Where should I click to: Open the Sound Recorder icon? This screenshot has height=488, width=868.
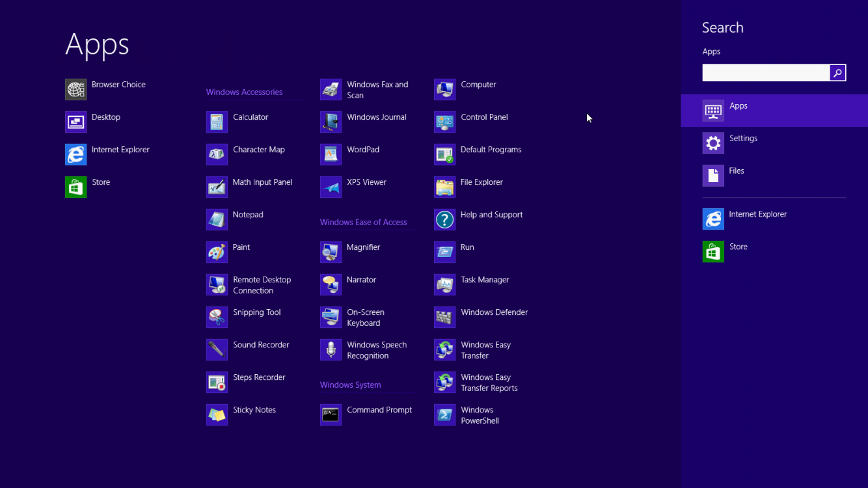[x=217, y=349]
